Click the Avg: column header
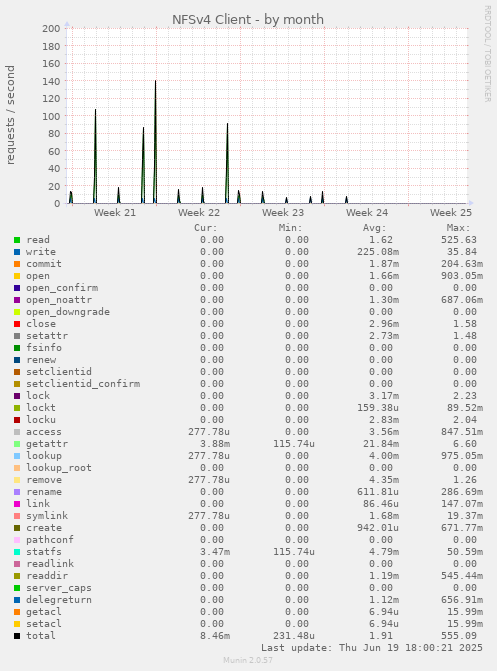The width and height of the screenshot is (497, 671). pos(375,228)
